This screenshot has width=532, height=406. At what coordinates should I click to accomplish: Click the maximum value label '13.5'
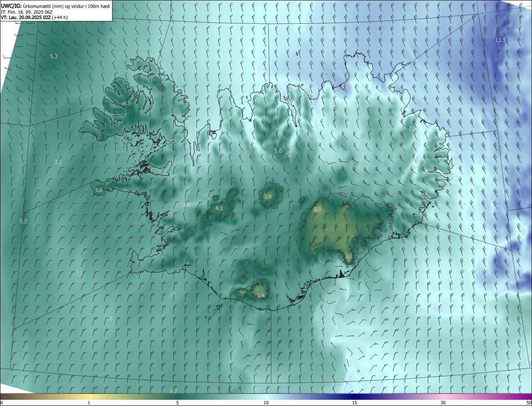pos(500,40)
